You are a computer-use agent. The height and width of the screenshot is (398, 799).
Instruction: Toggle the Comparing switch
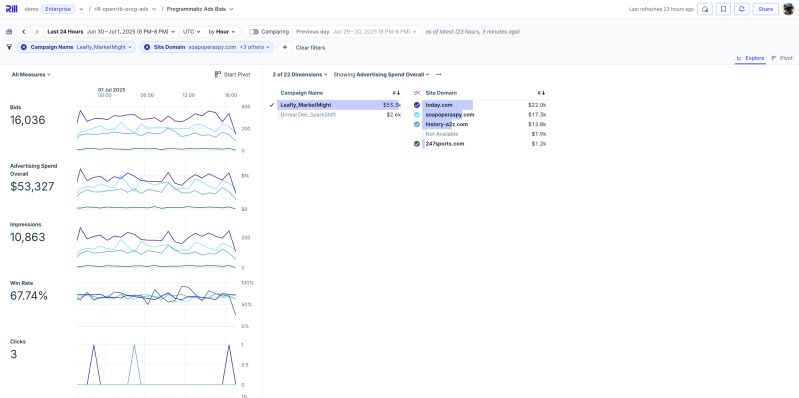tap(254, 32)
